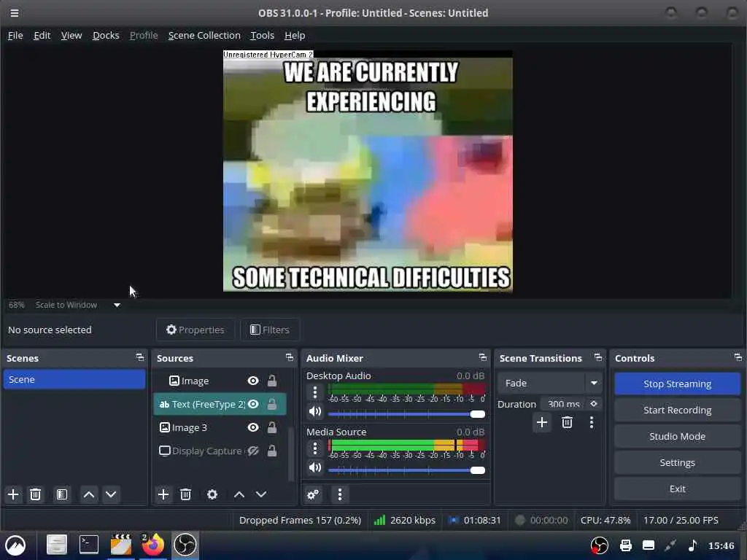This screenshot has height=560, width=747.
Task: Open the View menu
Action: (71, 36)
